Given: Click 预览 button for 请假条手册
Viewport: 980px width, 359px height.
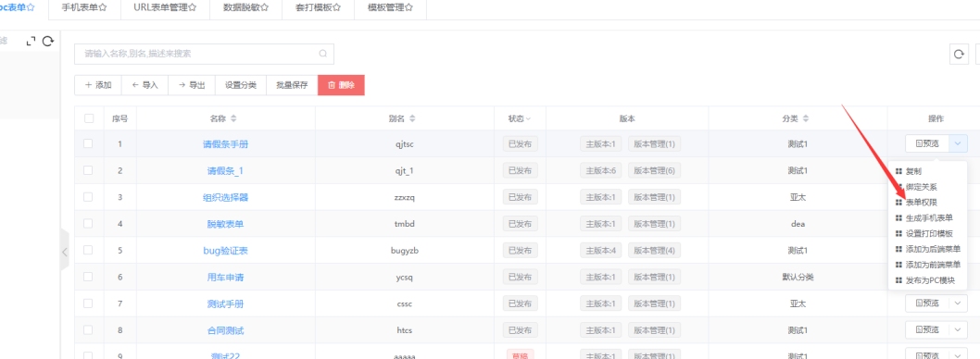Looking at the screenshot, I should point(927,143).
